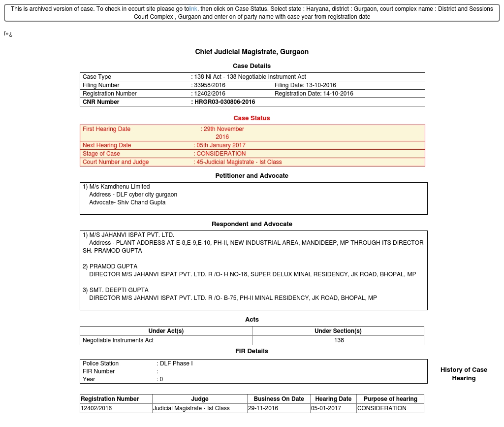The image size is (504, 427).
Task: Select the CNR Number HRGR03-030806-2016
Action: point(224,102)
